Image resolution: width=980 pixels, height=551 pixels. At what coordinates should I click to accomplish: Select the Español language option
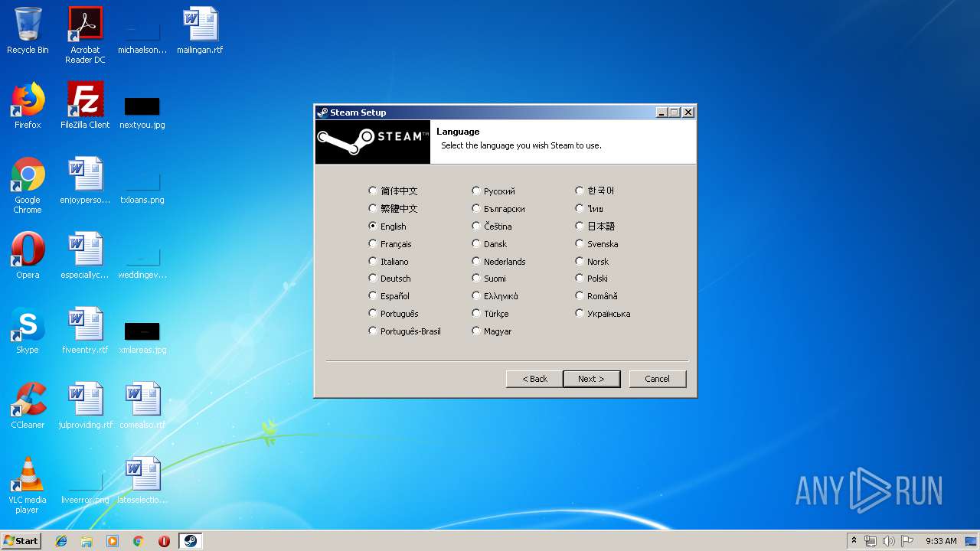tap(389, 296)
